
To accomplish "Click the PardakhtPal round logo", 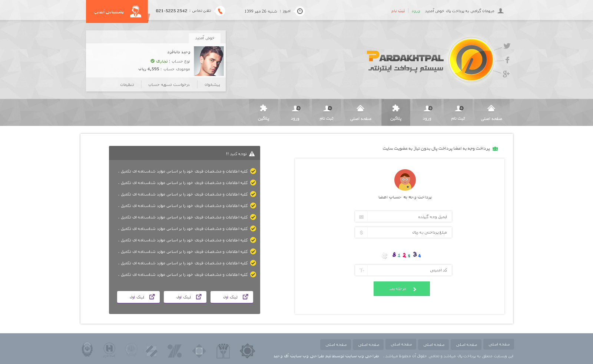I will 471,60.
